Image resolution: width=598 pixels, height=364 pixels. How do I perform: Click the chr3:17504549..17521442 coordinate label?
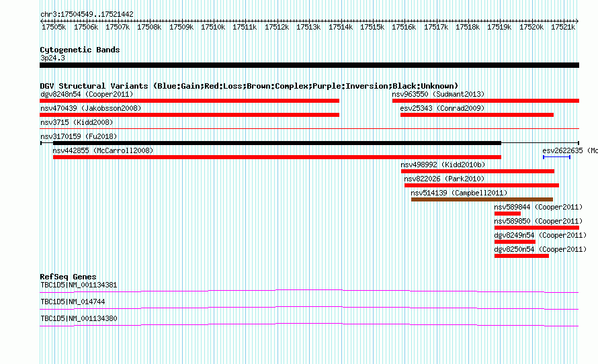click(87, 15)
